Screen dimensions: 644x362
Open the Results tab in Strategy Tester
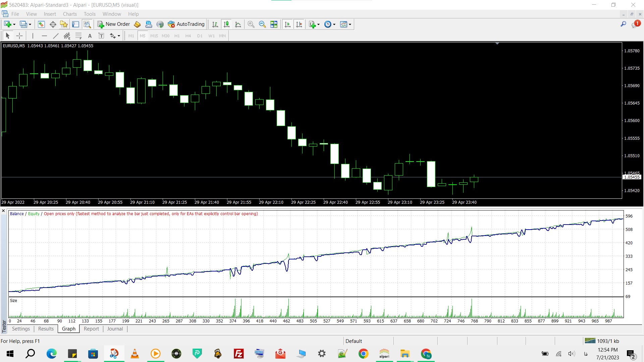(x=46, y=328)
